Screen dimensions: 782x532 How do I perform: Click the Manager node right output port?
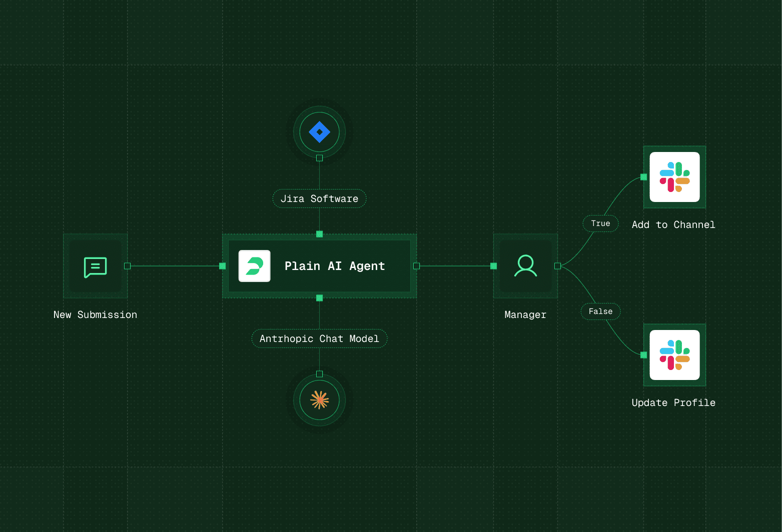tap(557, 266)
